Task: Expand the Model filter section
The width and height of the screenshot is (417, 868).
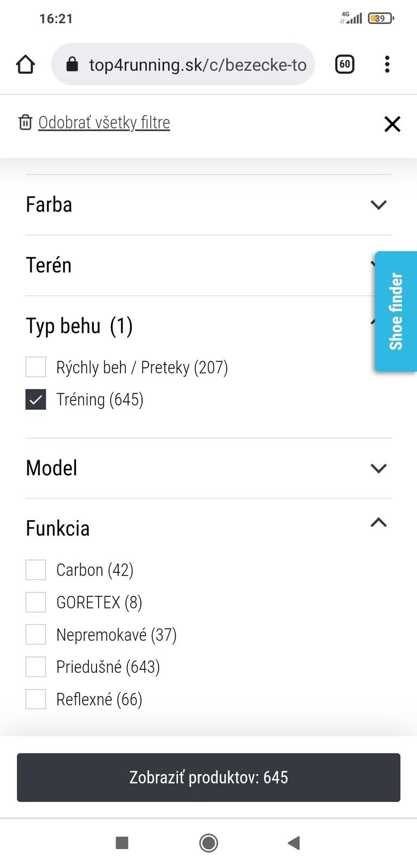Action: 378,468
